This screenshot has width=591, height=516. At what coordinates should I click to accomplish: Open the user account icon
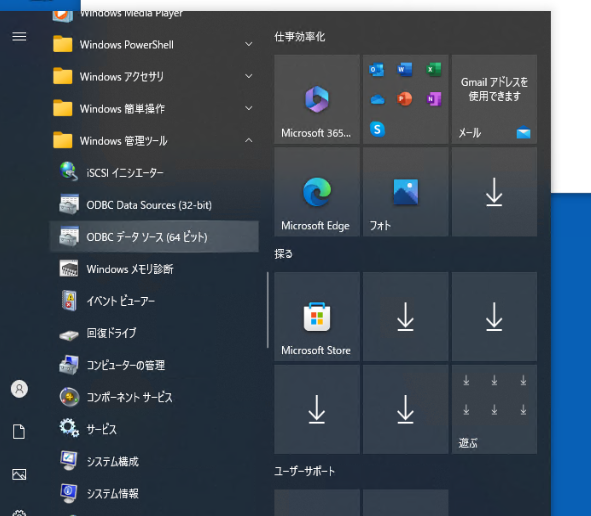click(x=19, y=389)
